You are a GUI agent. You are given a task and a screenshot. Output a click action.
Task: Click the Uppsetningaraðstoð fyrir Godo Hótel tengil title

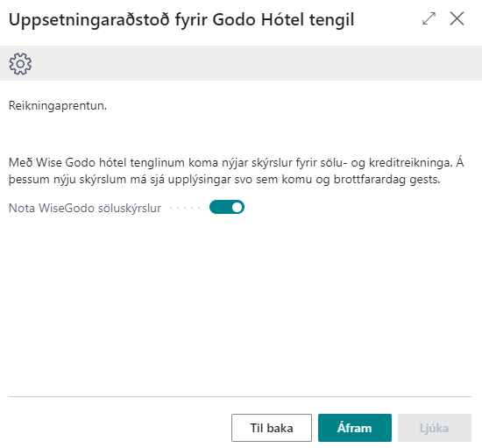pos(181,19)
